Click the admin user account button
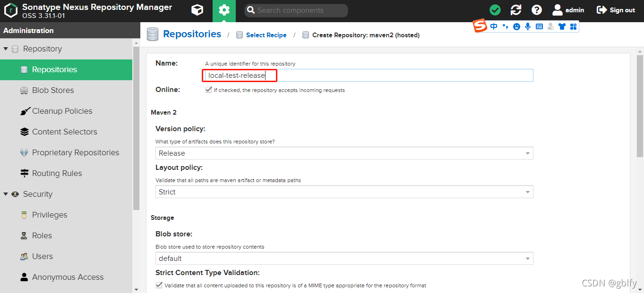 568,10
